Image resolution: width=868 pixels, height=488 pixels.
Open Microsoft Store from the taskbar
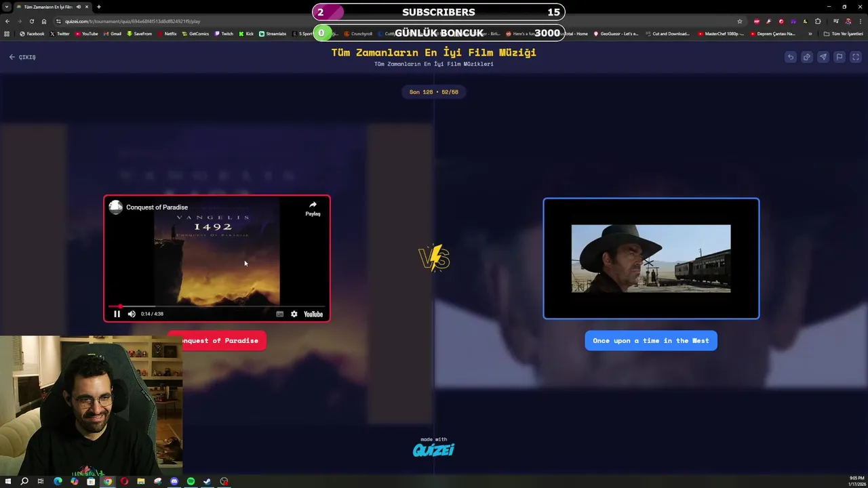(x=91, y=481)
